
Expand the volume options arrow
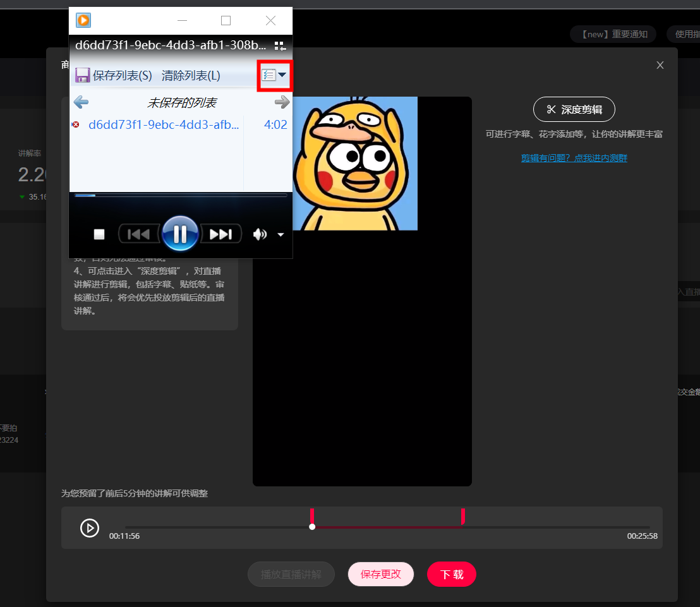coord(281,234)
